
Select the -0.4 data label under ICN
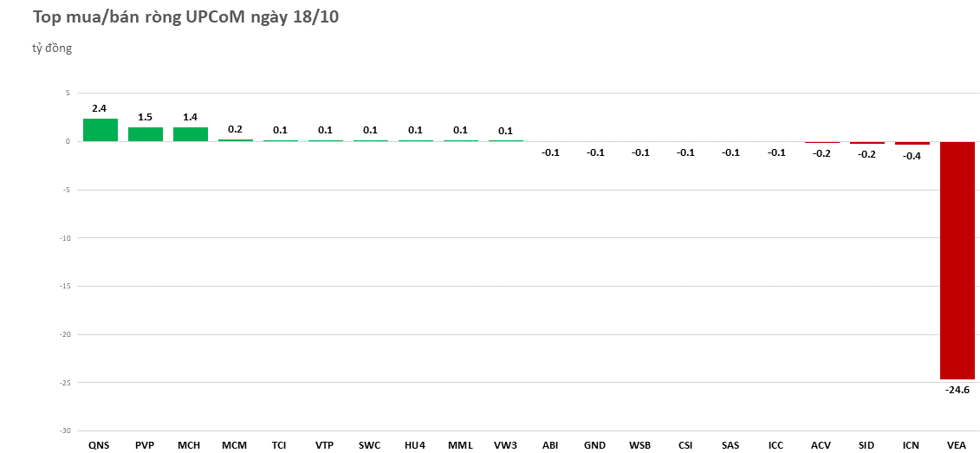pyautogui.click(x=912, y=156)
